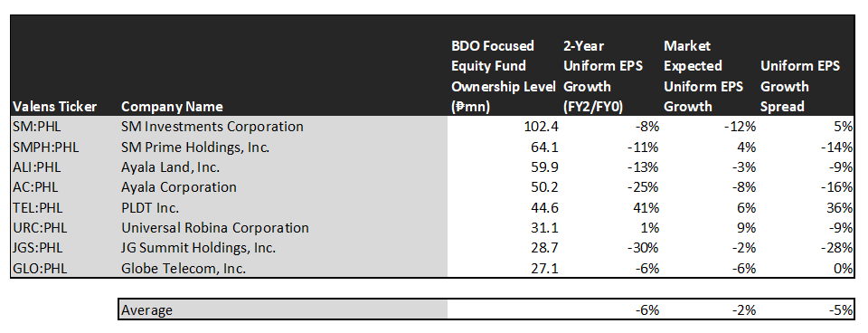The width and height of the screenshot is (868, 333).
Task: Select the Average row label
Action: click(146, 309)
